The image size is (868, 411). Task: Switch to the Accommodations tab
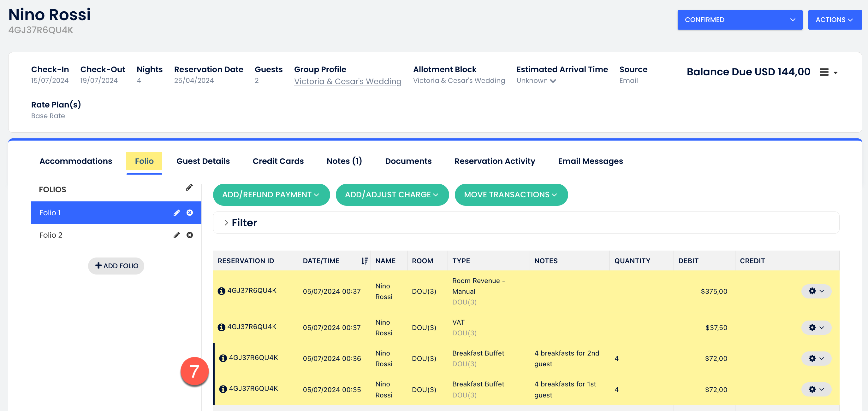[76, 161]
